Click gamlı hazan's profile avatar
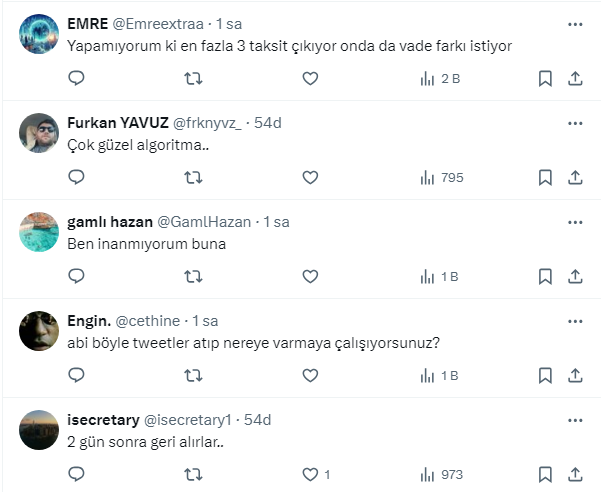Image resolution: width=601 pixels, height=492 pixels. [x=39, y=231]
